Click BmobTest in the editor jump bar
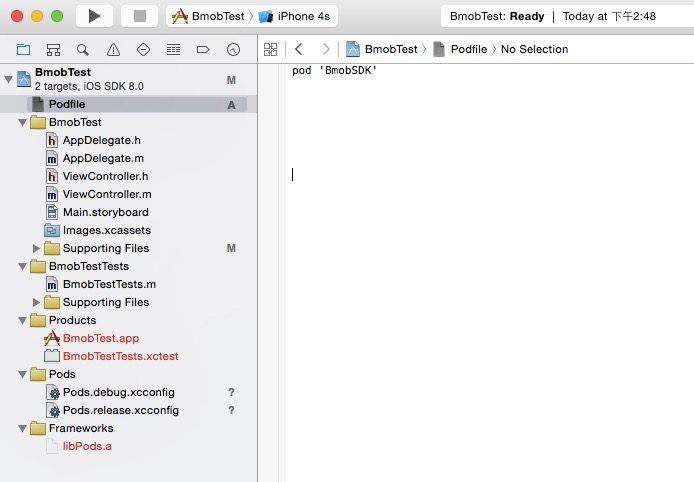694x482 pixels. pyautogui.click(x=382, y=49)
